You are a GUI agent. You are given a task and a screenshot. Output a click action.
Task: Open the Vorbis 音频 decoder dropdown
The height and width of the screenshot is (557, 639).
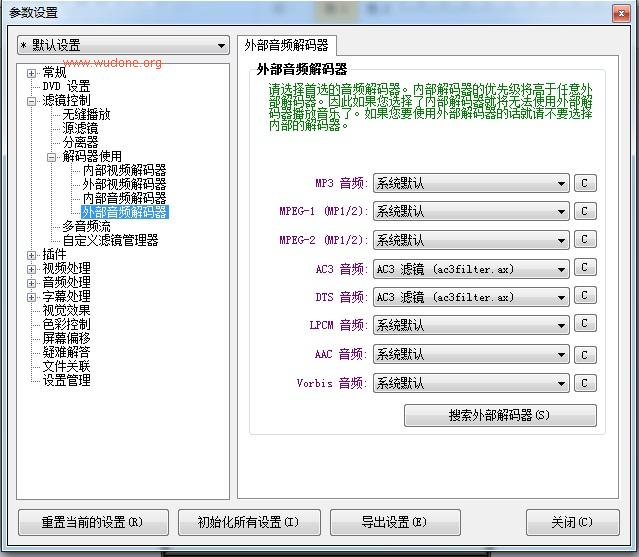[x=471, y=383]
